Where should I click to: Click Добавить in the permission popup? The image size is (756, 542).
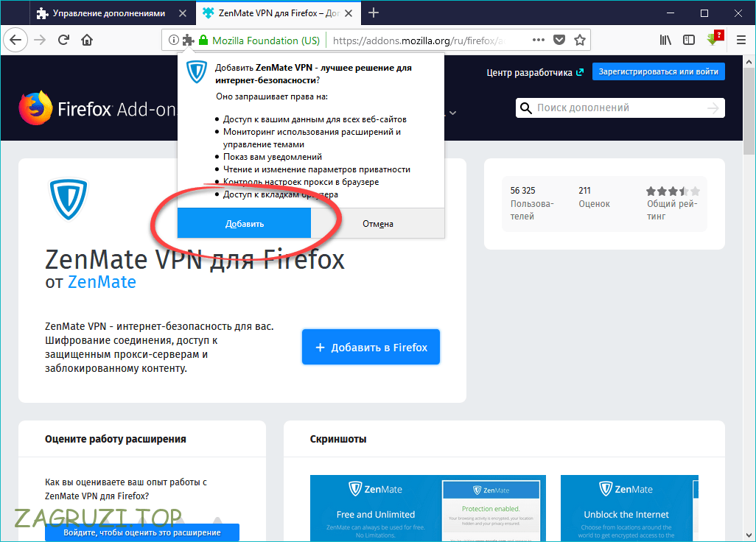(x=244, y=224)
